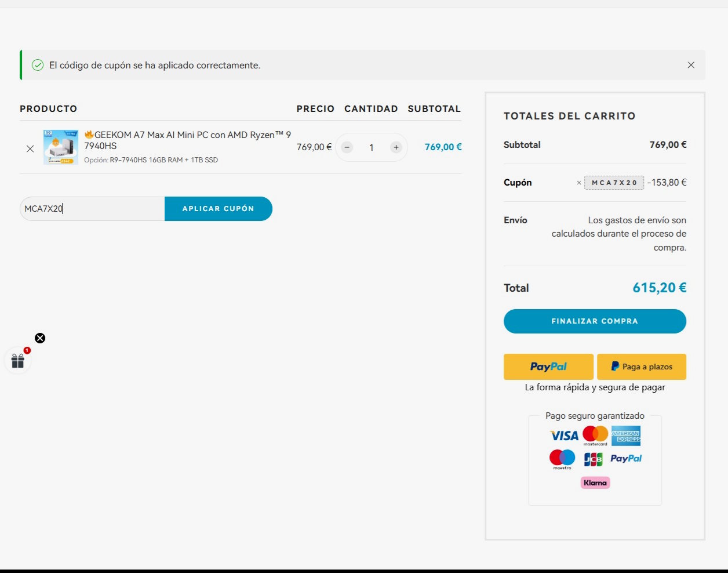Click the MCA7X20 coupon tag
This screenshot has height=573, width=728.
coord(614,183)
